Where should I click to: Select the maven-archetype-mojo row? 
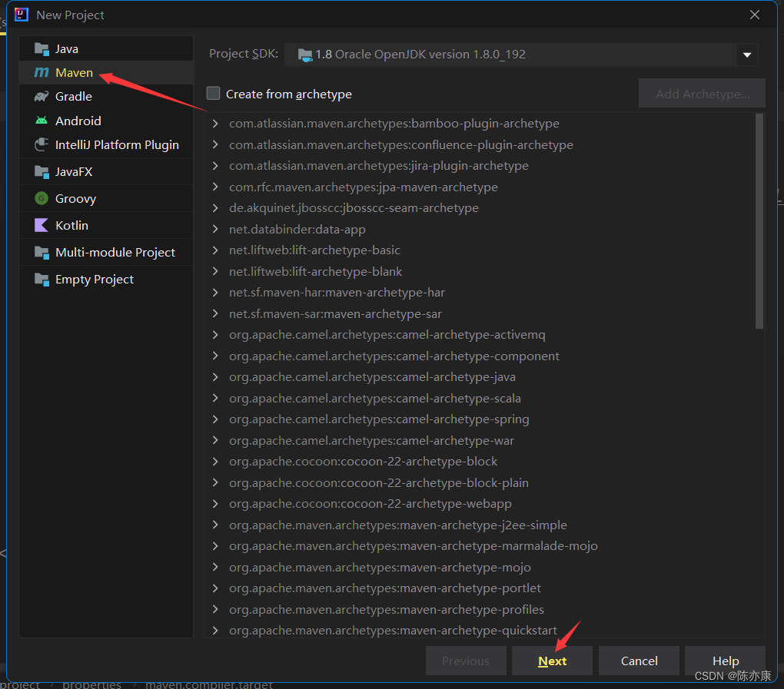(480, 567)
